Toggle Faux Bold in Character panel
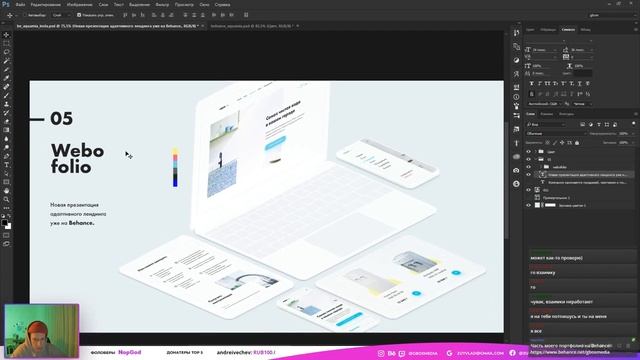Viewport: 640px width, 360px height. [x=531, y=84]
